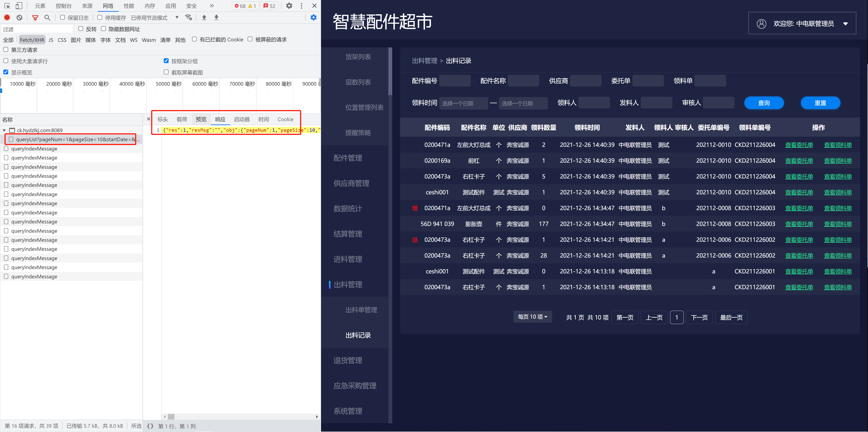Switch to the 响应 response tab
The width and height of the screenshot is (868, 432).
coord(220,119)
